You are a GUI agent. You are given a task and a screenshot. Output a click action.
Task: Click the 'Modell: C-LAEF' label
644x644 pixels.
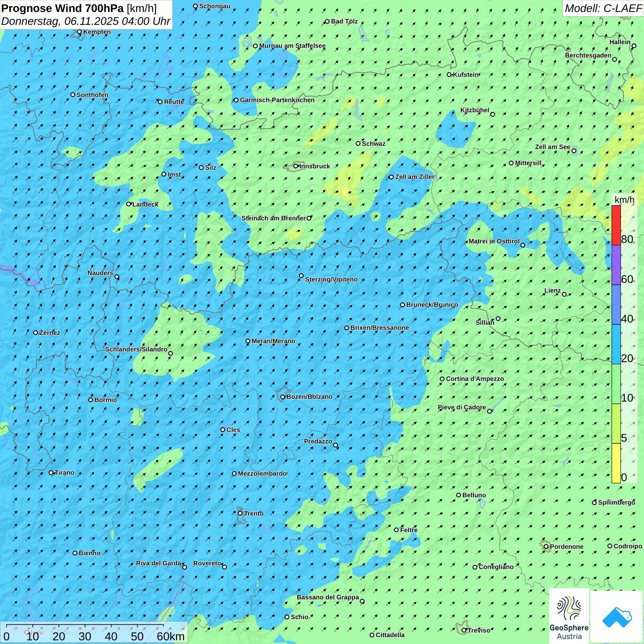(x=603, y=8)
